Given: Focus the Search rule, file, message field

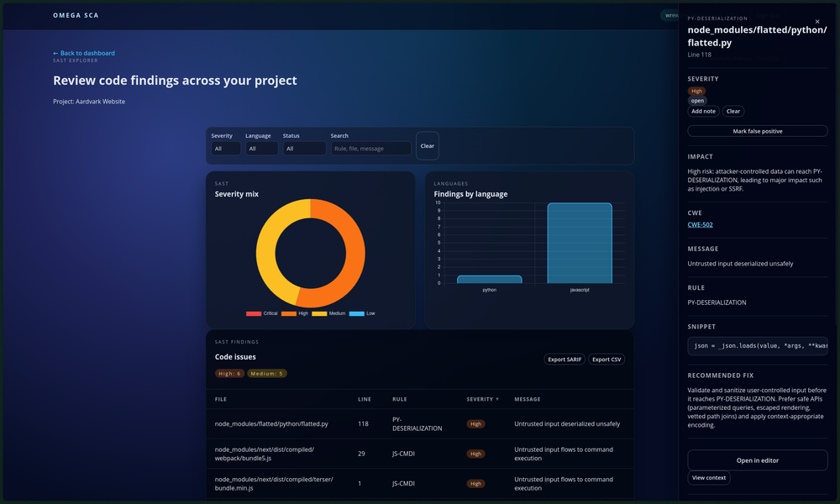Looking at the screenshot, I should pos(370,149).
